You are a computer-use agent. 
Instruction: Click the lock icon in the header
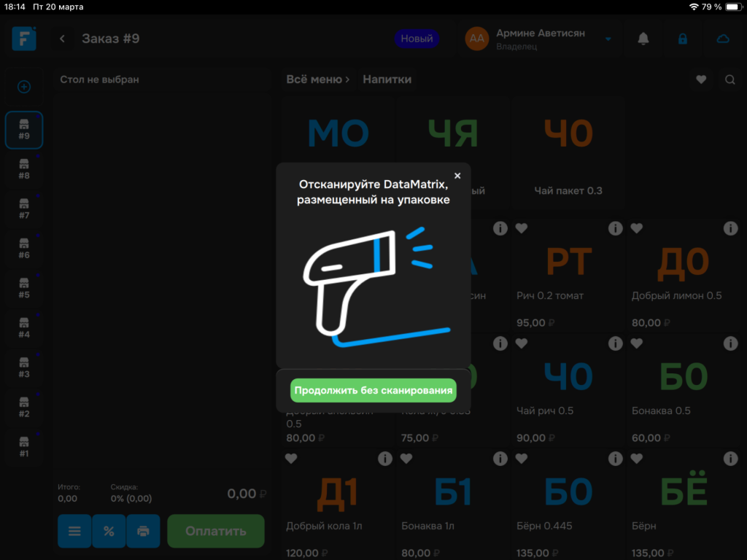(x=683, y=38)
